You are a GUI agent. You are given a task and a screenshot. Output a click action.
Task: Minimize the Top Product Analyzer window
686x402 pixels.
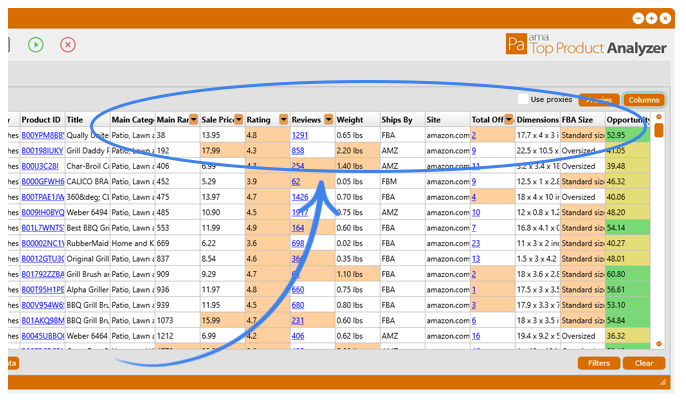[638, 18]
